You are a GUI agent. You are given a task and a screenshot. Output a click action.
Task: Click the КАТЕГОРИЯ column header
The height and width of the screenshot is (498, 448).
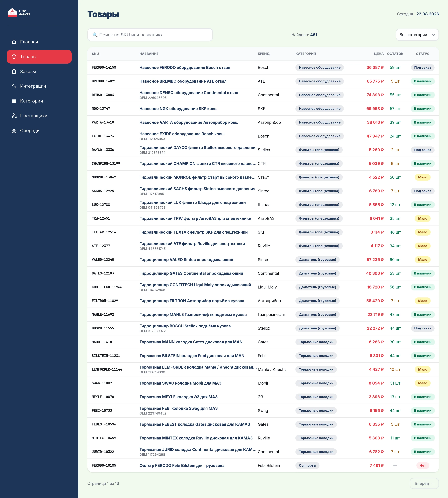(x=305, y=54)
